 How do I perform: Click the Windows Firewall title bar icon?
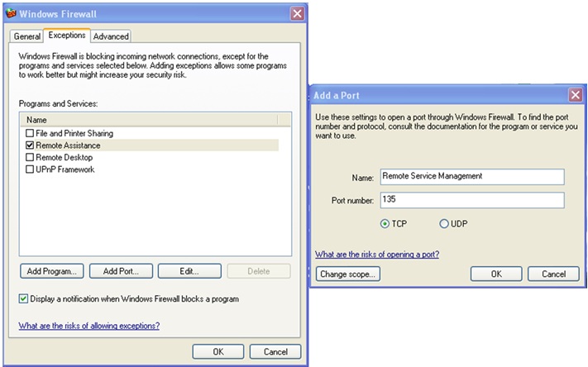11,13
